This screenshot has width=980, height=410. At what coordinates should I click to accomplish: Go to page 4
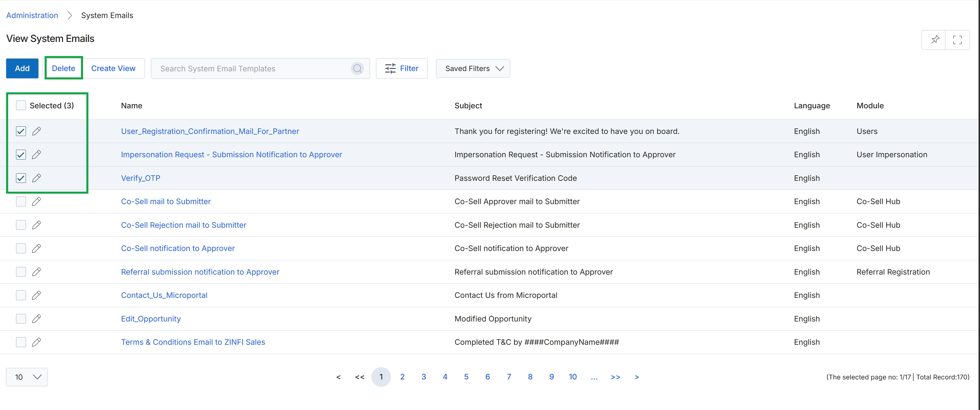coord(445,377)
